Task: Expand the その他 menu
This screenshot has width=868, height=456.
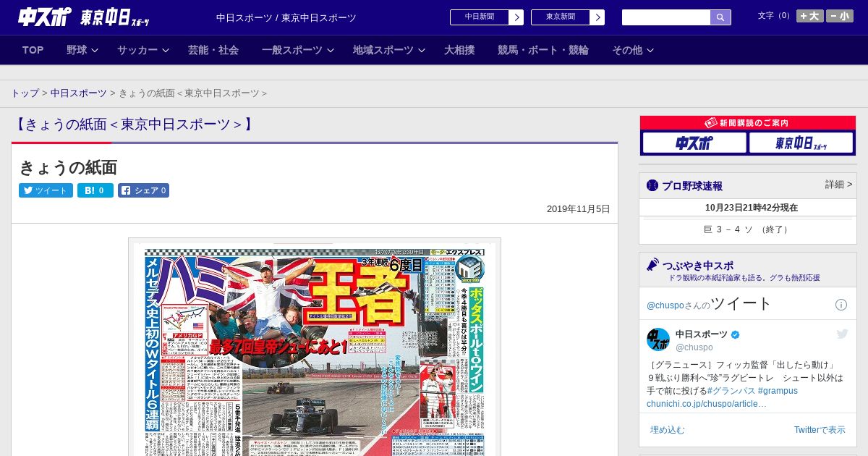Action: pos(633,50)
